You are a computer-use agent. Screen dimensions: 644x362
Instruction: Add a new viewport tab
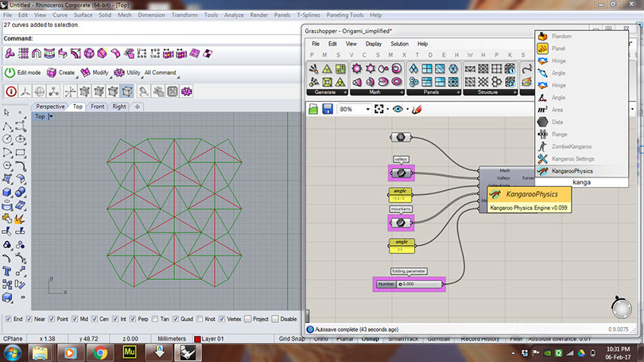click(x=138, y=107)
